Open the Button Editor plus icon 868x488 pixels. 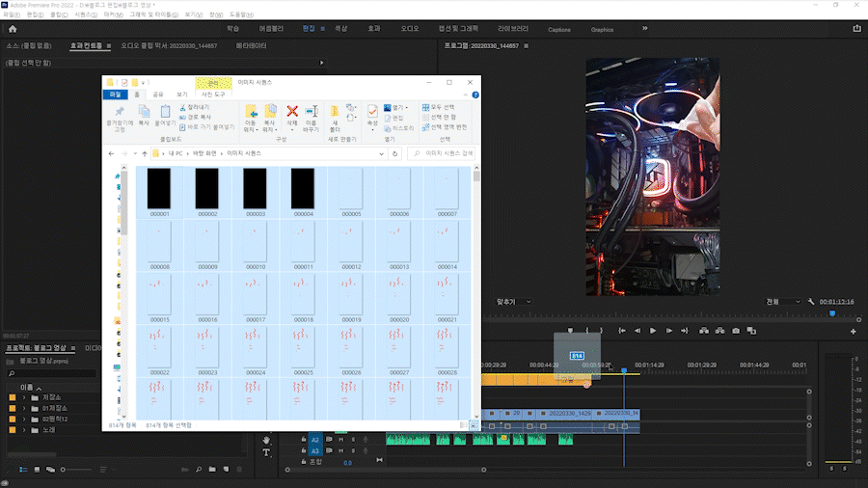coord(854,331)
